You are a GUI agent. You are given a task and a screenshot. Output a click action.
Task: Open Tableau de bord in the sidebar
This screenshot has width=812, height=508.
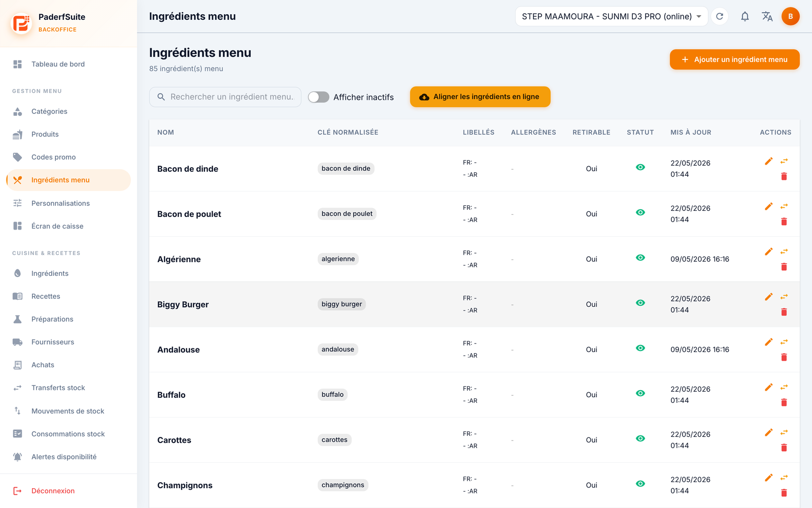point(69,64)
